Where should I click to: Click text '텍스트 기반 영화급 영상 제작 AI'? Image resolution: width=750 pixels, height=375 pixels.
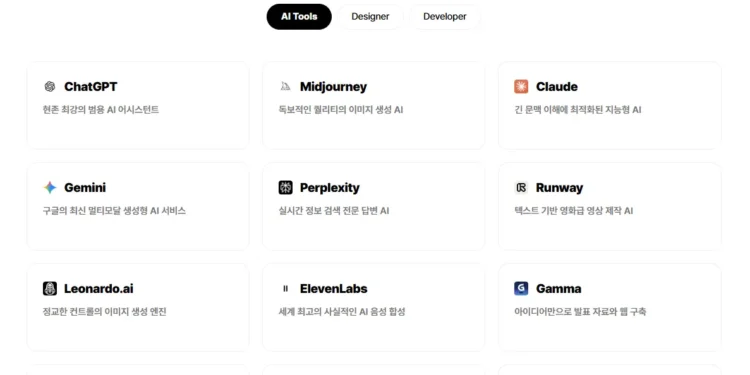(x=574, y=211)
